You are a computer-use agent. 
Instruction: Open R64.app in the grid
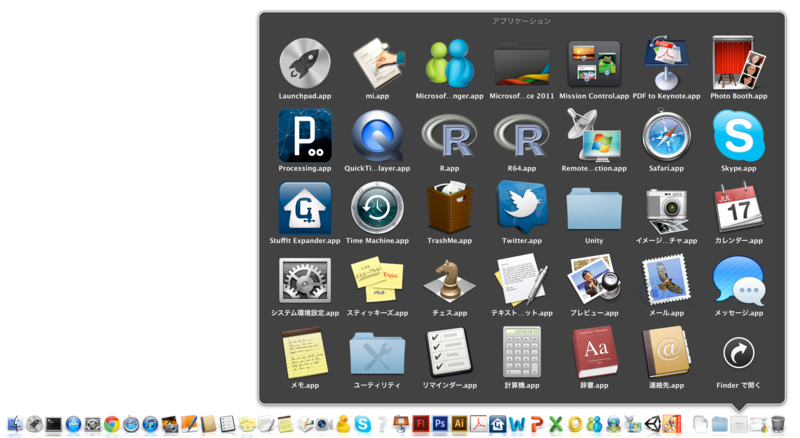click(x=521, y=136)
